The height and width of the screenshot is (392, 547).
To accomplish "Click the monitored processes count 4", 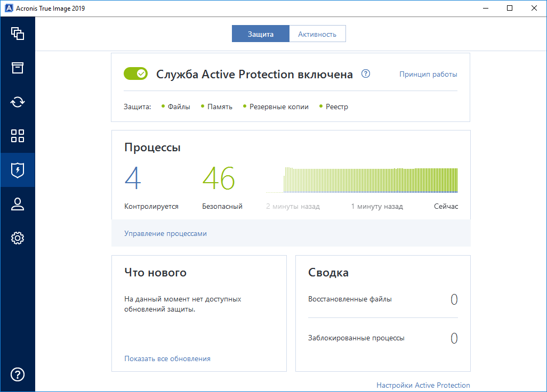I will [133, 178].
